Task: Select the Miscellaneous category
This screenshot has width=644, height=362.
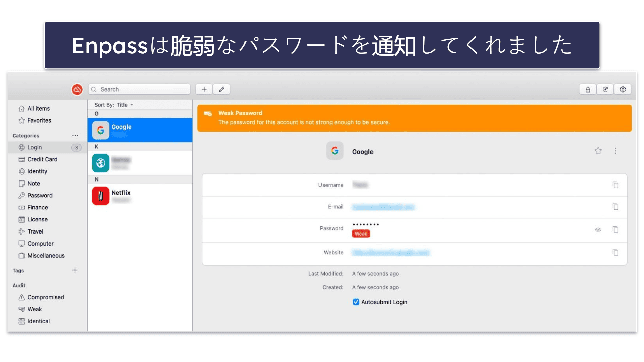Action: tap(46, 256)
